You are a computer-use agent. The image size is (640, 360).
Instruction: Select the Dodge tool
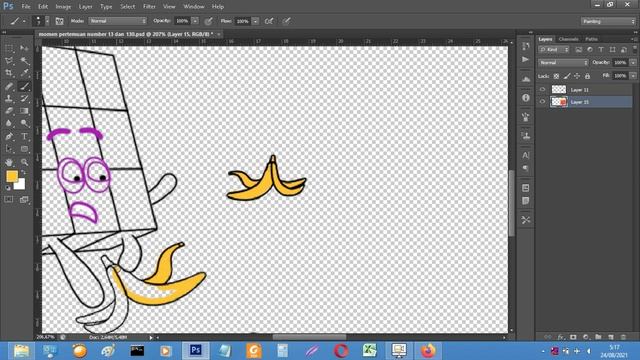pos(24,123)
